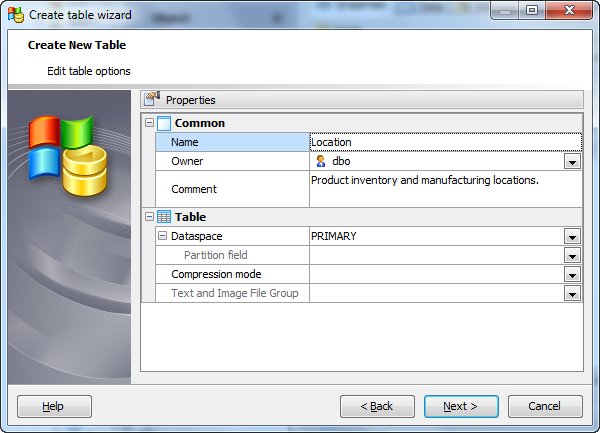Viewport: 600px width, 433px height.
Task: Go back with the Back button
Action: click(377, 406)
